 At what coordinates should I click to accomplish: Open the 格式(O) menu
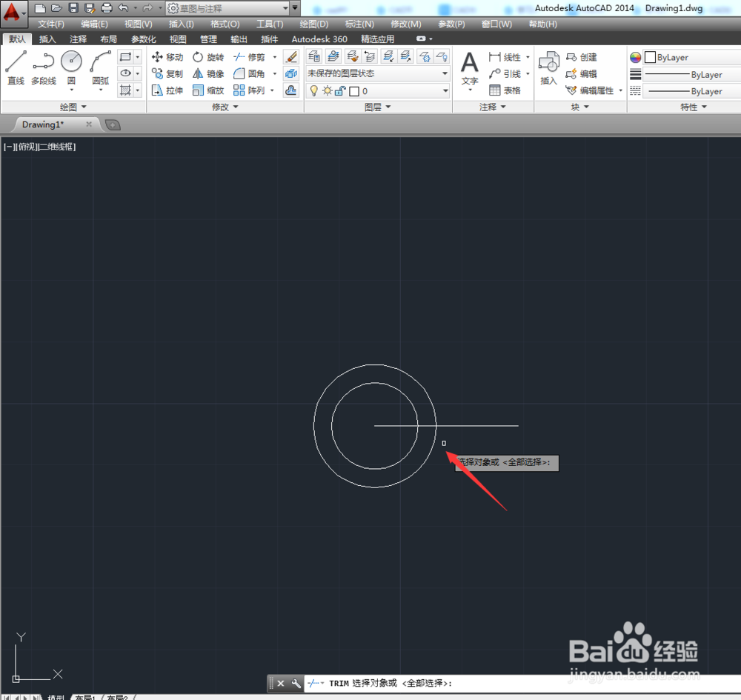click(225, 24)
